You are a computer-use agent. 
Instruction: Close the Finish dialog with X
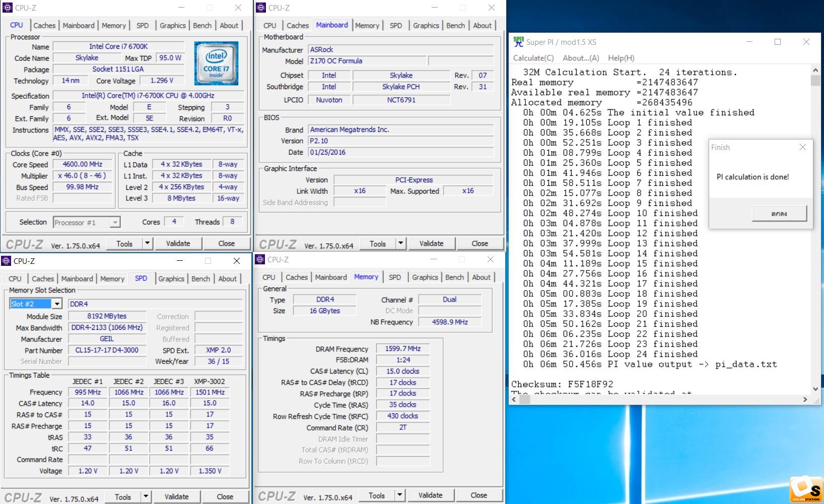803,147
